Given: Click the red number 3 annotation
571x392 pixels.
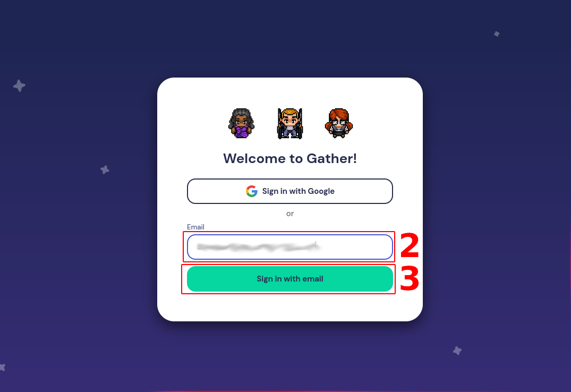Looking at the screenshot, I should pos(410,278).
